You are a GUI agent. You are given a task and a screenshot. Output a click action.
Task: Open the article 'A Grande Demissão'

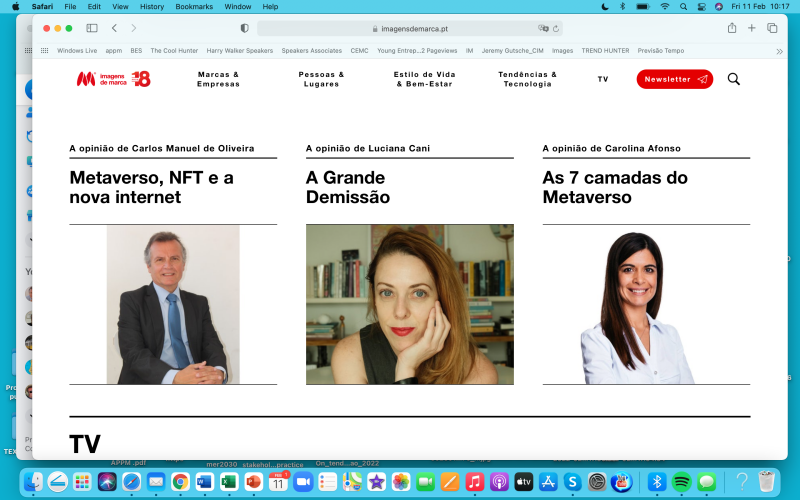tap(348, 187)
